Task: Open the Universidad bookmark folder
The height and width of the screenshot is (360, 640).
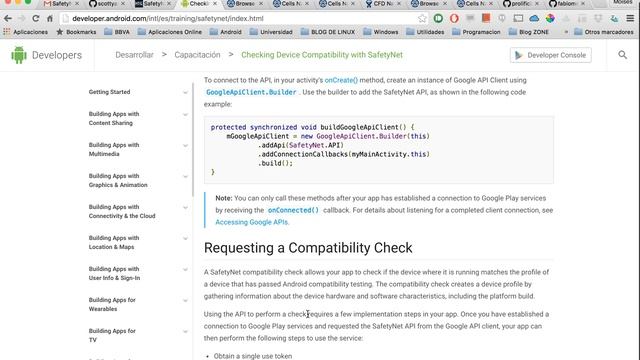Action: 271,32
